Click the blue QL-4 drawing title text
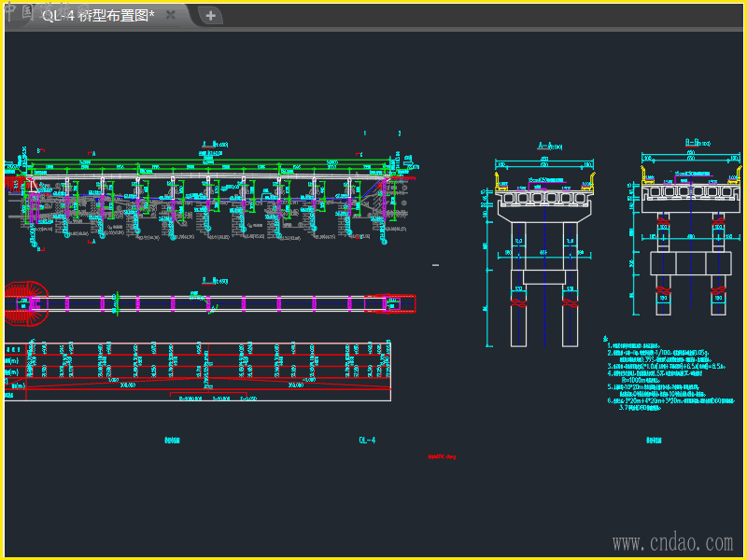The image size is (747, 560). coord(367,441)
